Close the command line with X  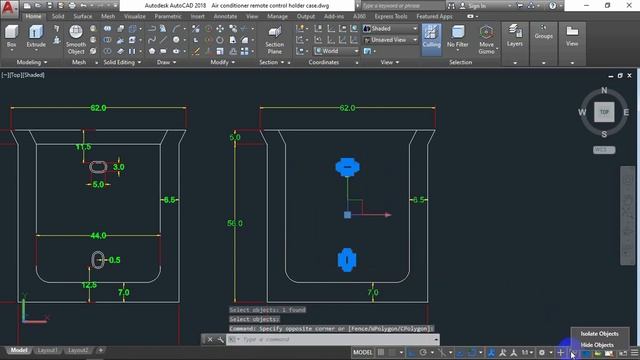coord(210,339)
